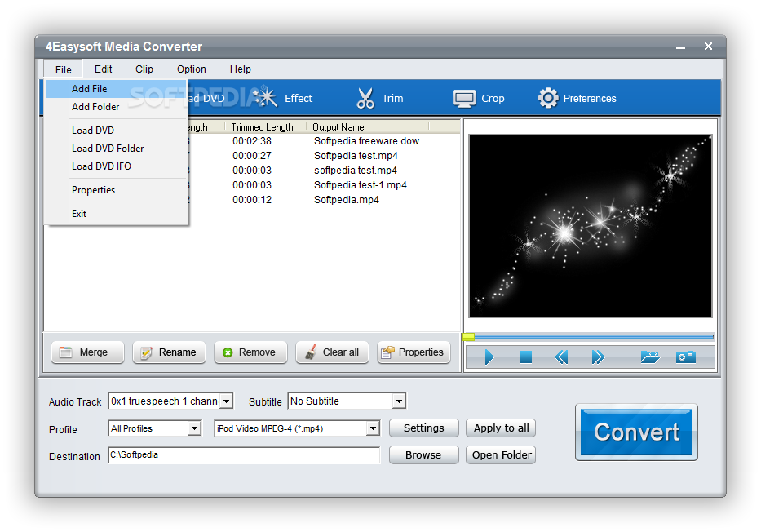Click the preview progress bar track
Image resolution: width=761 pixels, height=532 pixels.
click(593, 336)
